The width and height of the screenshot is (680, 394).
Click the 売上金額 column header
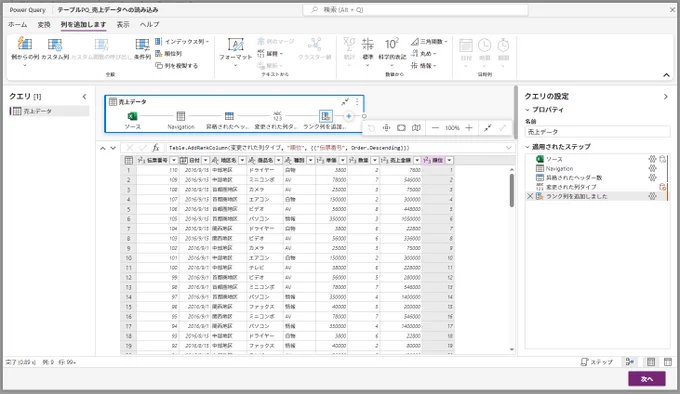point(400,160)
